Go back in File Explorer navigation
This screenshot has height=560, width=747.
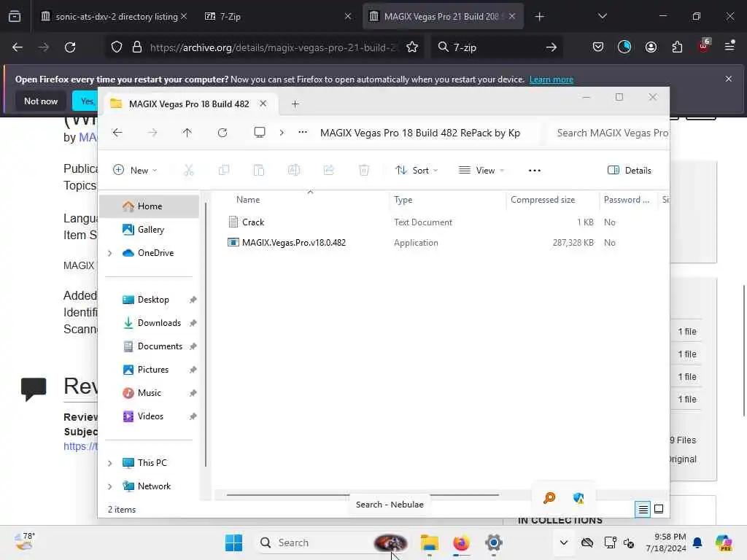pos(117,133)
